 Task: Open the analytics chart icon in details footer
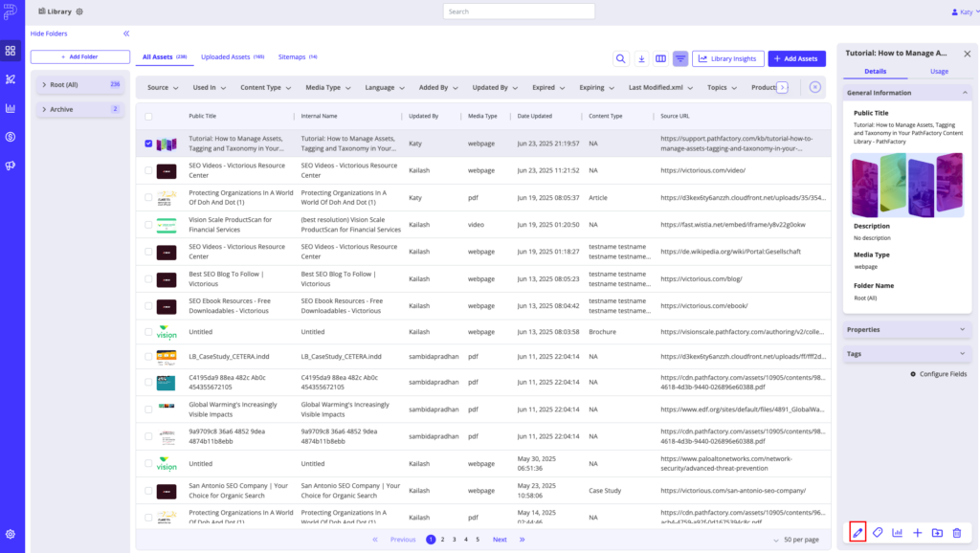pyautogui.click(x=898, y=532)
